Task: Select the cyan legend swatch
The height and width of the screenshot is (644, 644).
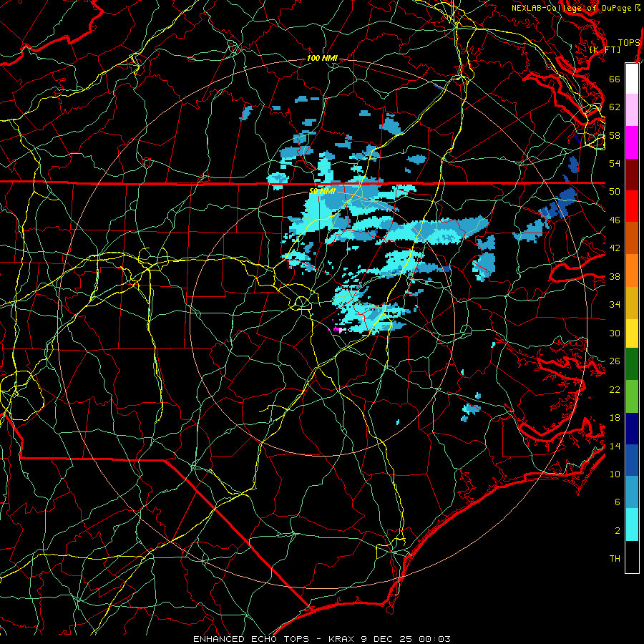Action: click(x=632, y=525)
